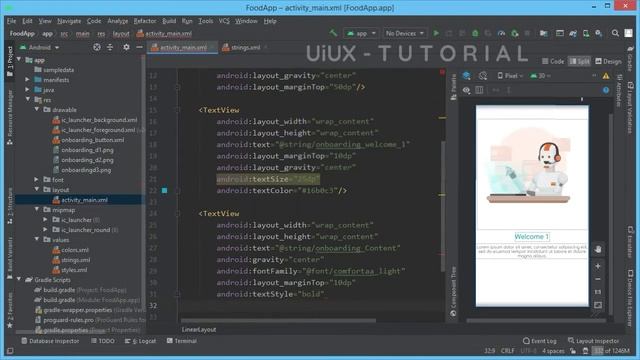Run the app with the green play icon
Image resolution: width=640 pixels, height=360 pixels.
click(x=436, y=33)
